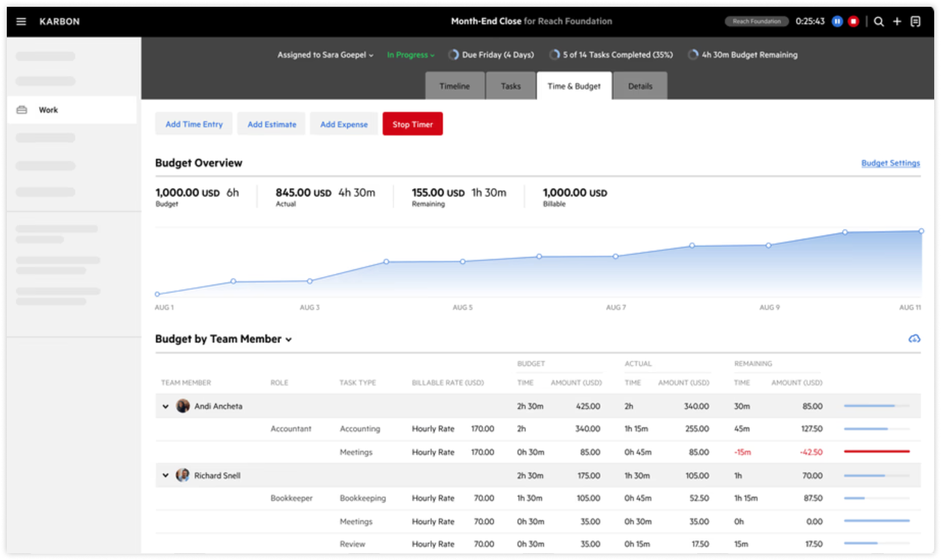941x560 pixels.
Task: Click the Bookkeeper role cell
Action: point(291,499)
